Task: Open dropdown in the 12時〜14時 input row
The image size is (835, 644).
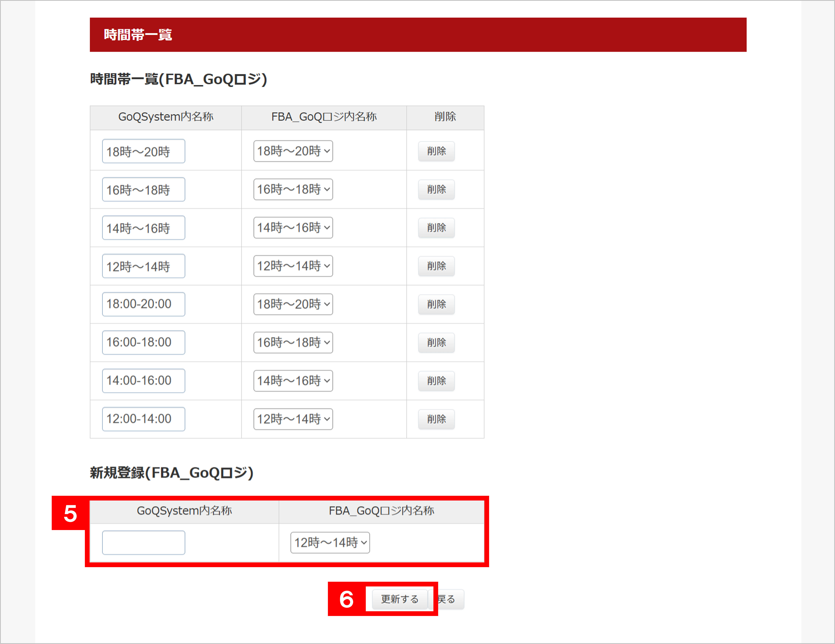Action: [293, 266]
